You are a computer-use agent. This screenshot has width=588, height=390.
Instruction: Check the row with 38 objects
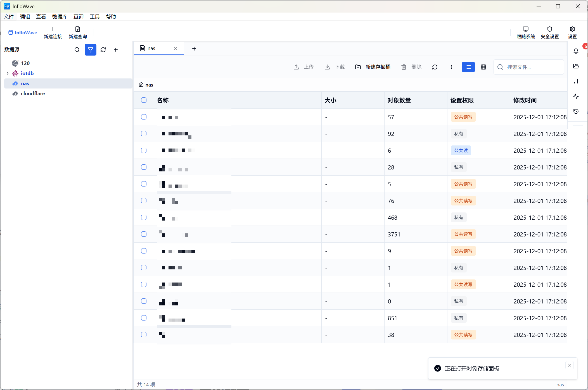tap(144, 335)
